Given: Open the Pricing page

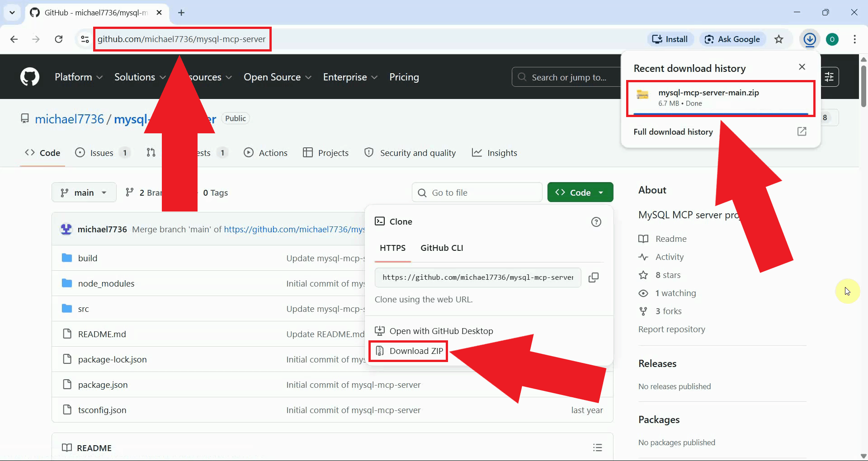Looking at the screenshot, I should (404, 77).
